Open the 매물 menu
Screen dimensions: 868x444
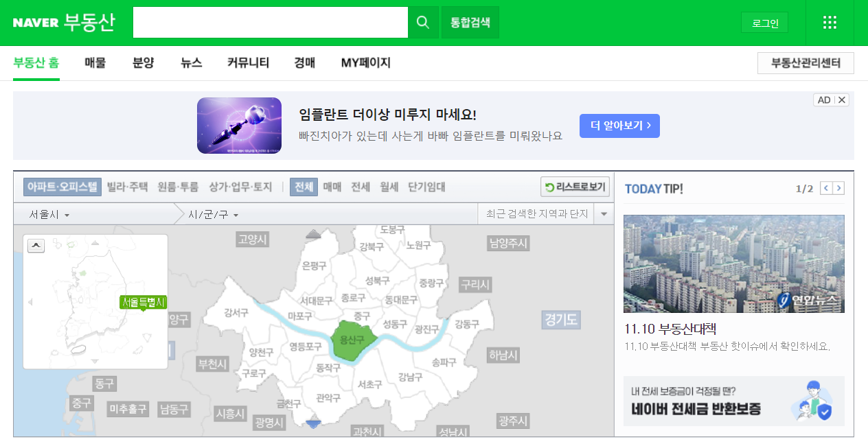(95, 62)
